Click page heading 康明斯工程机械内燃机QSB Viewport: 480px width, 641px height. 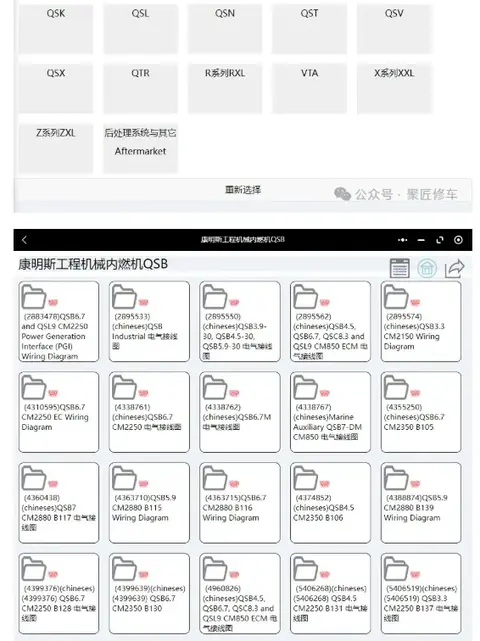click(93, 264)
